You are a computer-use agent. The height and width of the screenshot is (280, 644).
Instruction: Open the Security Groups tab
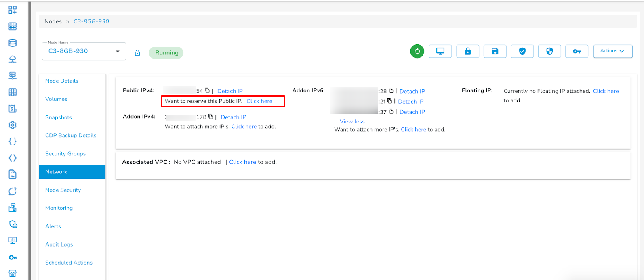click(65, 154)
